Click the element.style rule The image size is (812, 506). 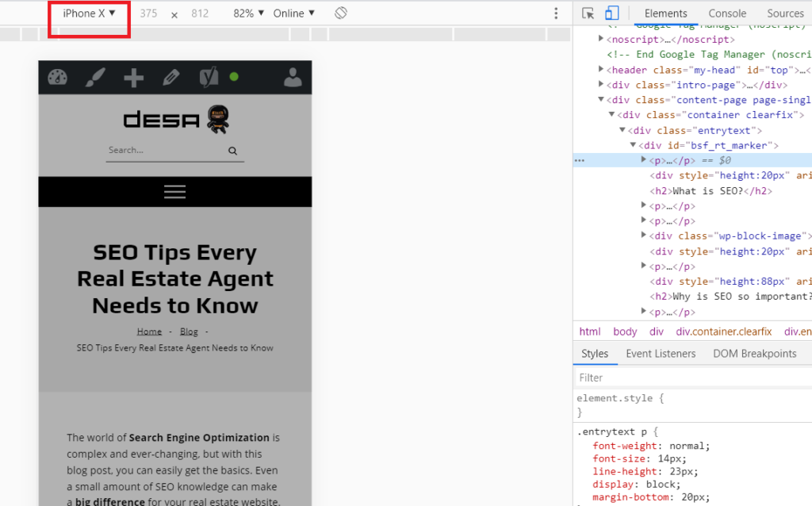click(620, 398)
